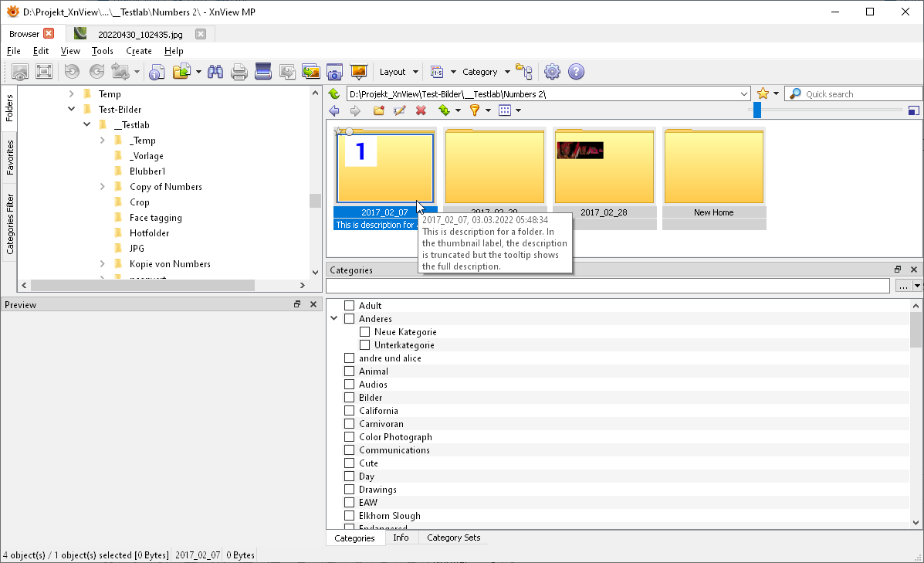Create new folder with the folder-star icon
This screenshot has height=563, width=924.
coord(378,110)
